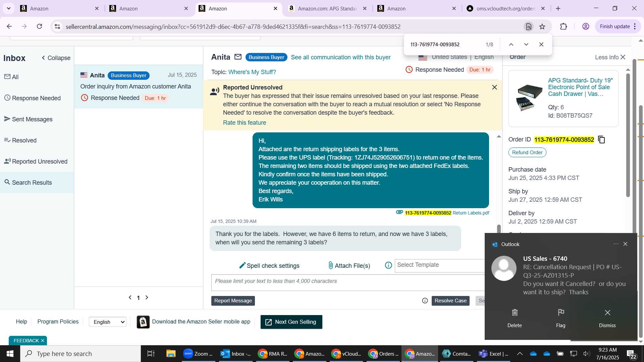Viewport: 644px width, 362px height.
Task: Open the Where's My Stuff? topic link
Action: [252, 72]
